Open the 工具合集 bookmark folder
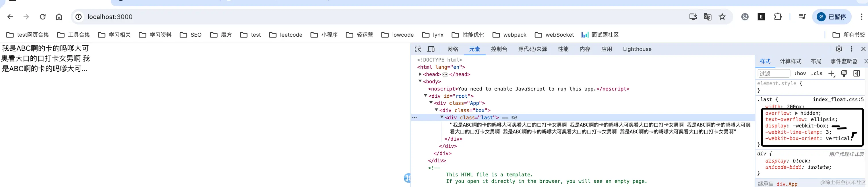 [73, 35]
